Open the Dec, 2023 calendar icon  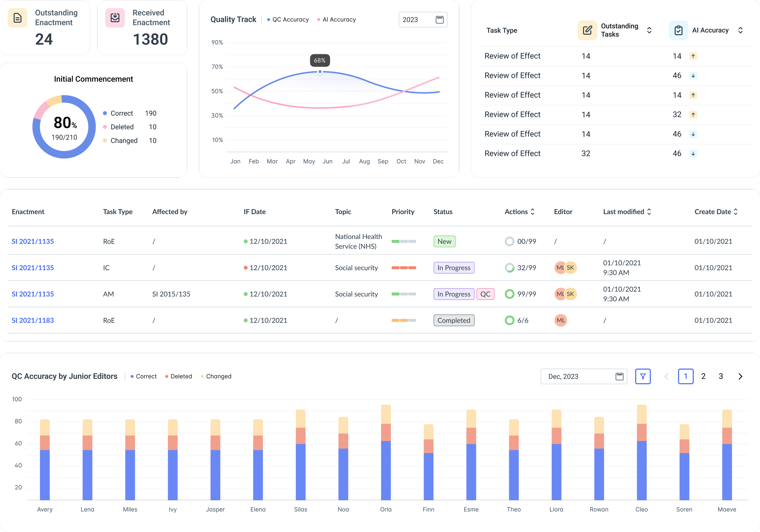click(x=619, y=376)
